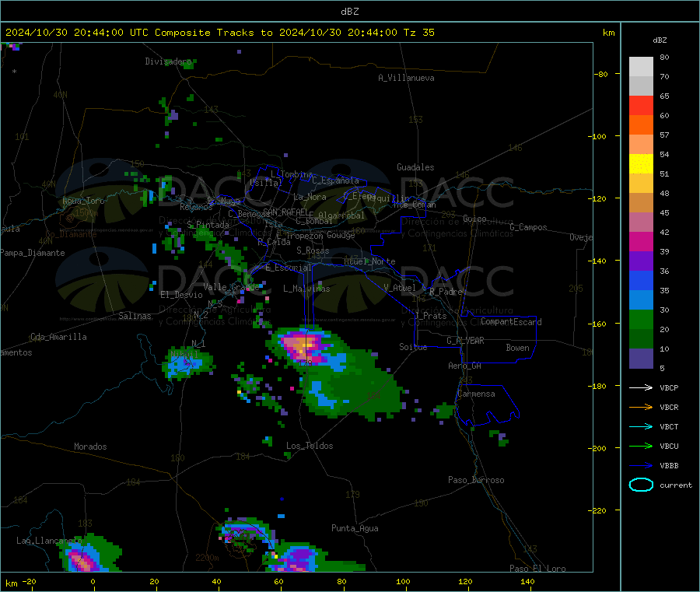Click the Paso_Barroso map label
Screen dimensions: 700x592
(x=476, y=480)
